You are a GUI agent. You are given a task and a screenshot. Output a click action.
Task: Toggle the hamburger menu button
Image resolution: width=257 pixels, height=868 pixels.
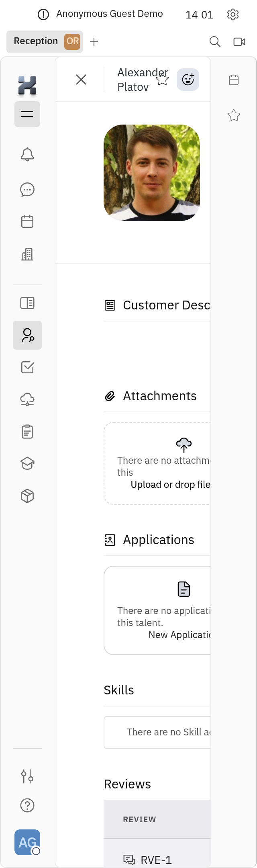coord(27,114)
